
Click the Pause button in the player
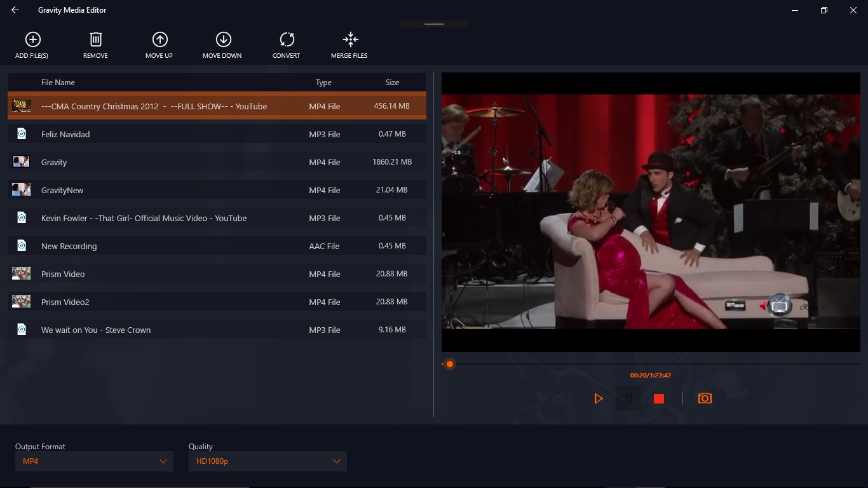pyautogui.click(x=628, y=398)
